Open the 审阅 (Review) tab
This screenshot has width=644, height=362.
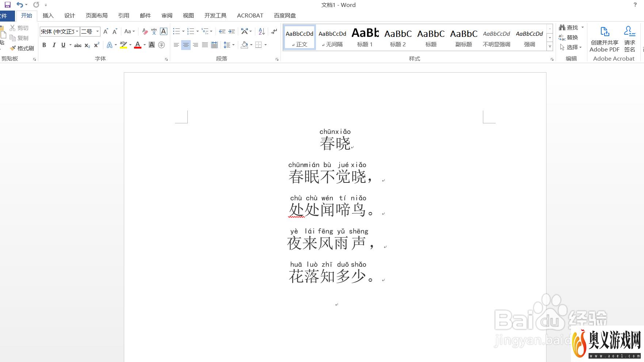(x=167, y=15)
